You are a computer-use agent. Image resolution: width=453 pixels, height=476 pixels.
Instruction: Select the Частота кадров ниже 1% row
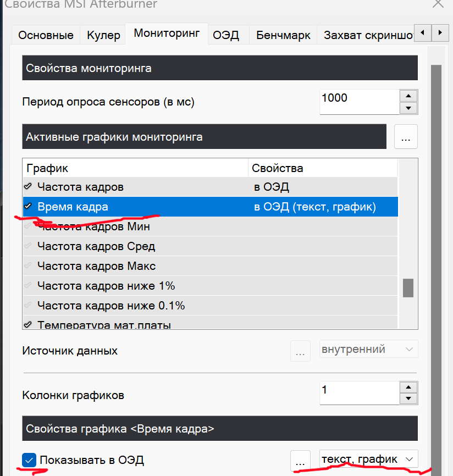[211, 286]
